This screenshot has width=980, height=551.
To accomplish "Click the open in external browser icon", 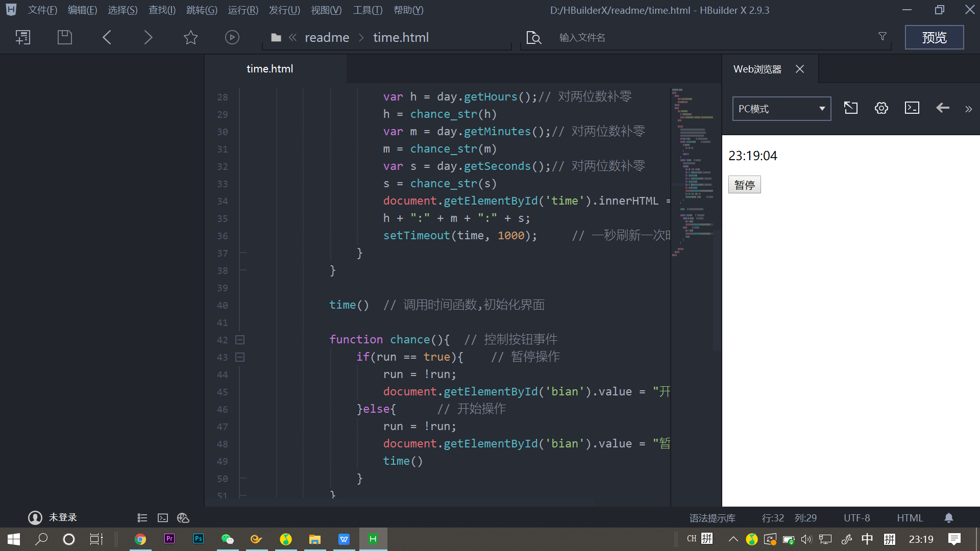I will click(x=850, y=108).
